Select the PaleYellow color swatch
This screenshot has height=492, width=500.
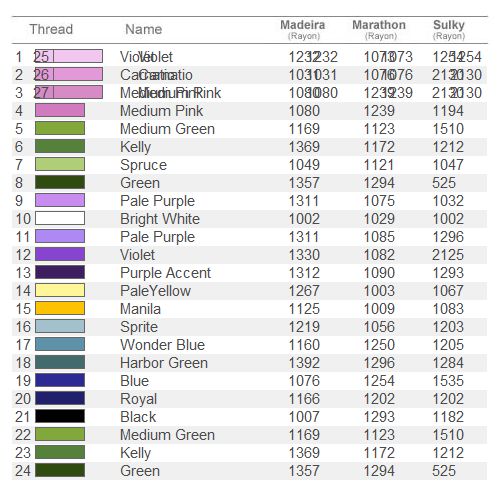60,290
